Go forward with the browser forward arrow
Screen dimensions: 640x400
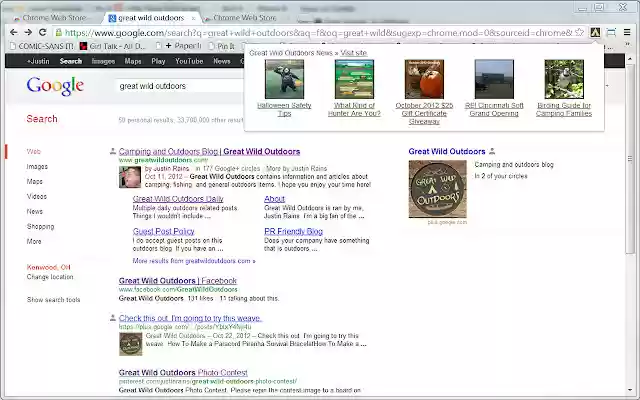pyautogui.click(x=28, y=32)
